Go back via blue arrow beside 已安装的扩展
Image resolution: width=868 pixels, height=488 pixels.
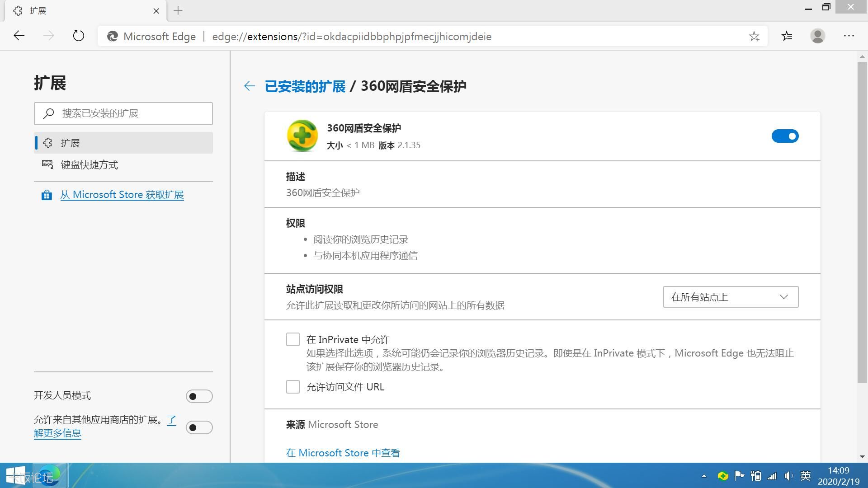[x=250, y=86]
